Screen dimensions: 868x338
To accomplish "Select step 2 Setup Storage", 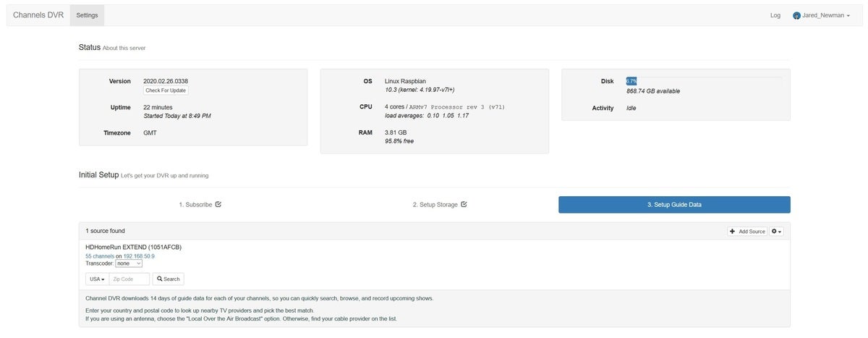I will 440,205.
